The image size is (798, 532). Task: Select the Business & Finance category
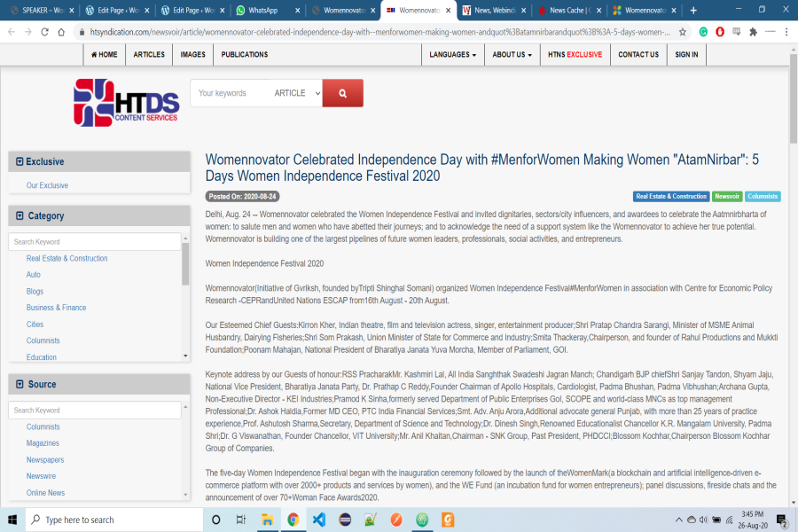click(57, 308)
